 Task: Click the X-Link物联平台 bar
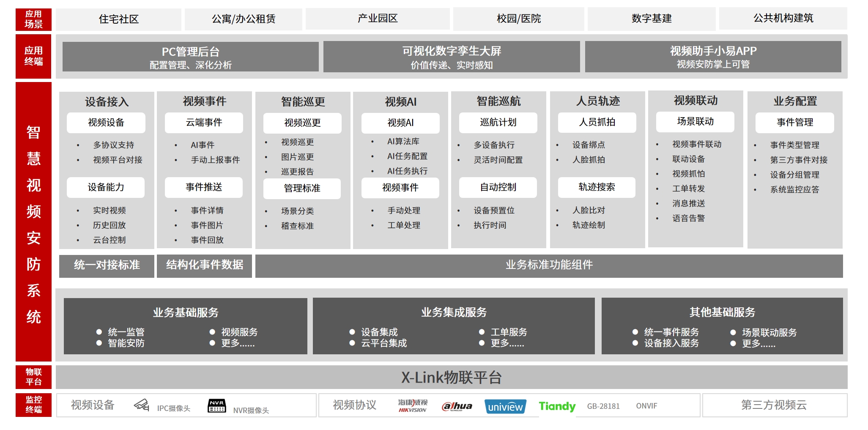tap(452, 377)
